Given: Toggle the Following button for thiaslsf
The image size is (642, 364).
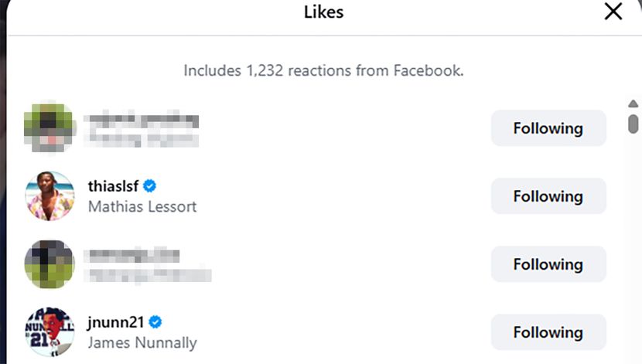Looking at the screenshot, I should tap(548, 196).
